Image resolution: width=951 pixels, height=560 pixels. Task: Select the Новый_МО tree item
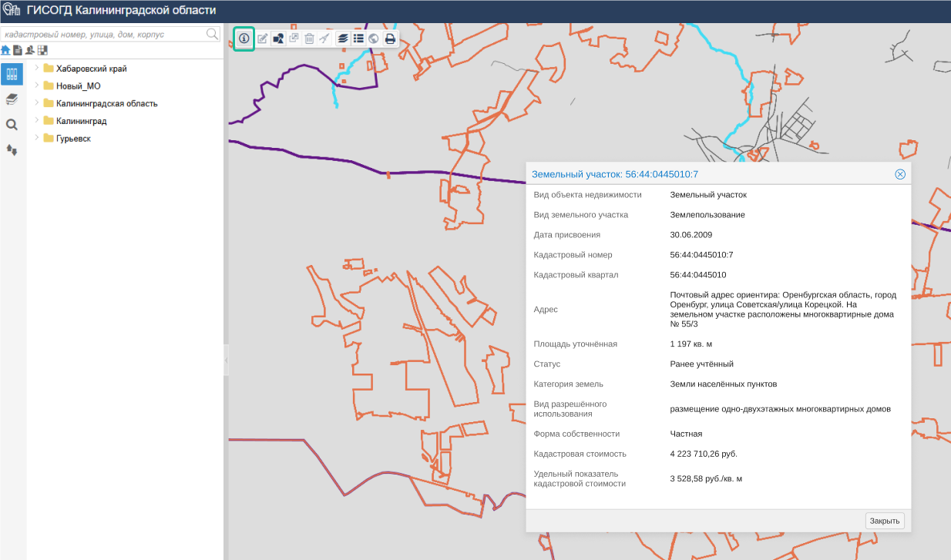click(x=72, y=86)
